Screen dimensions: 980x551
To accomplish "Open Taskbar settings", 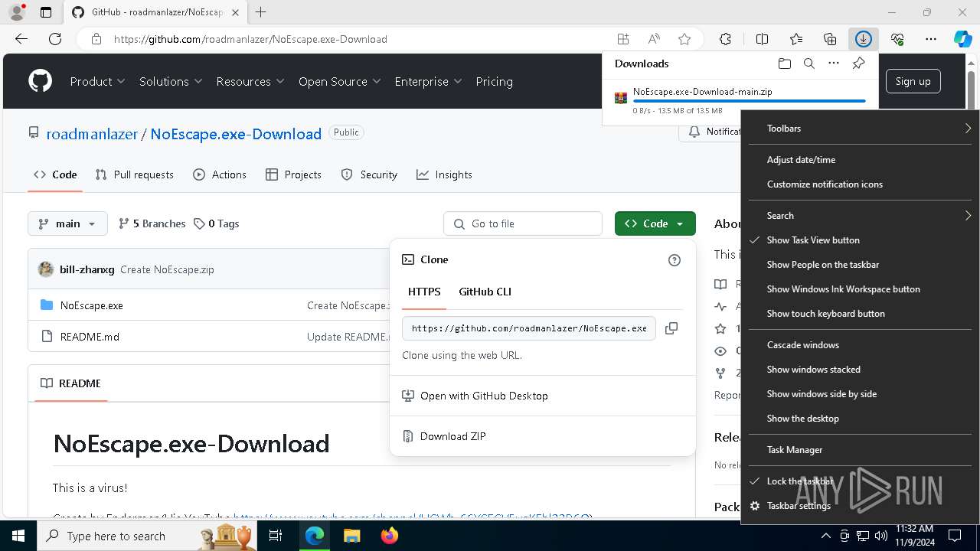I will 860,506.
